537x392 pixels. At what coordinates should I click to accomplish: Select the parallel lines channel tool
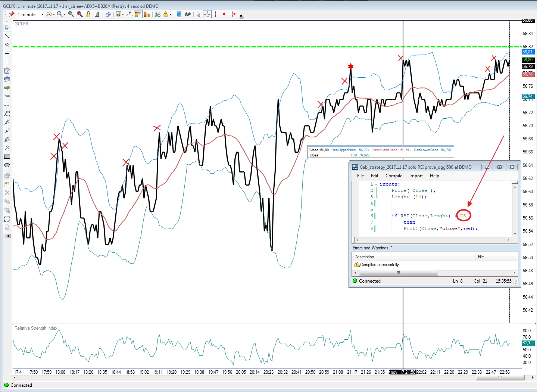(7, 44)
